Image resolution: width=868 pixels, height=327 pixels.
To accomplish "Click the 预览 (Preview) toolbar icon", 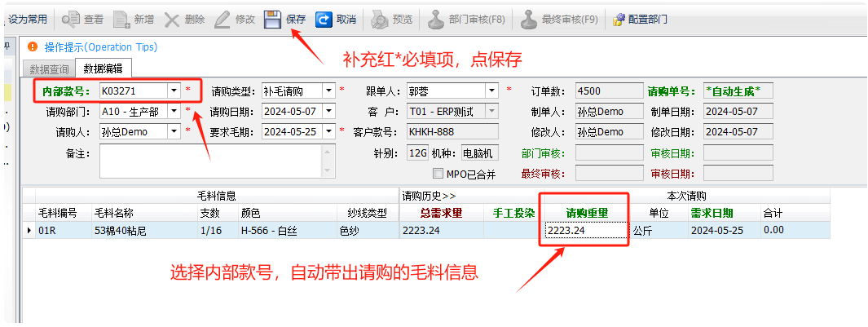I will coord(379,20).
